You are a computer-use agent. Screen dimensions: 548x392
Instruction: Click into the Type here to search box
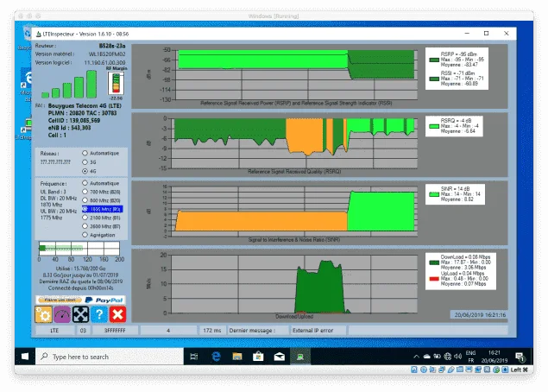[110, 357]
